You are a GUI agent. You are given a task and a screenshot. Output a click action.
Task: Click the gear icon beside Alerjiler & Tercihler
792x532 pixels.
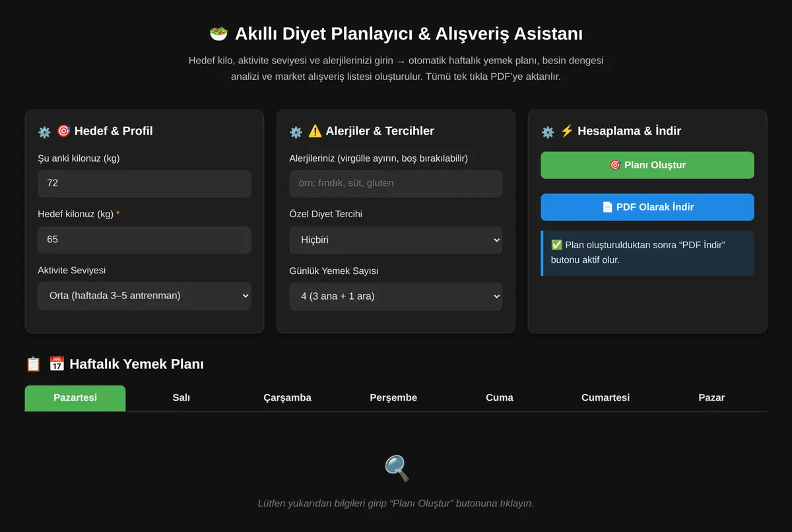[x=296, y=132]
